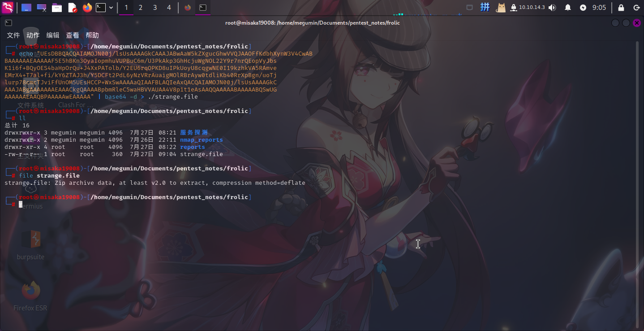Click the ll command text
This screenshot has width=644, height=331.
22,118
